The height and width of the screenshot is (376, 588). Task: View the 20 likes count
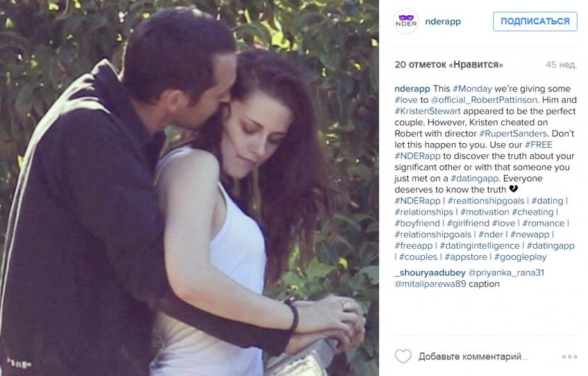pyautogui.click(x=448, y=65)
